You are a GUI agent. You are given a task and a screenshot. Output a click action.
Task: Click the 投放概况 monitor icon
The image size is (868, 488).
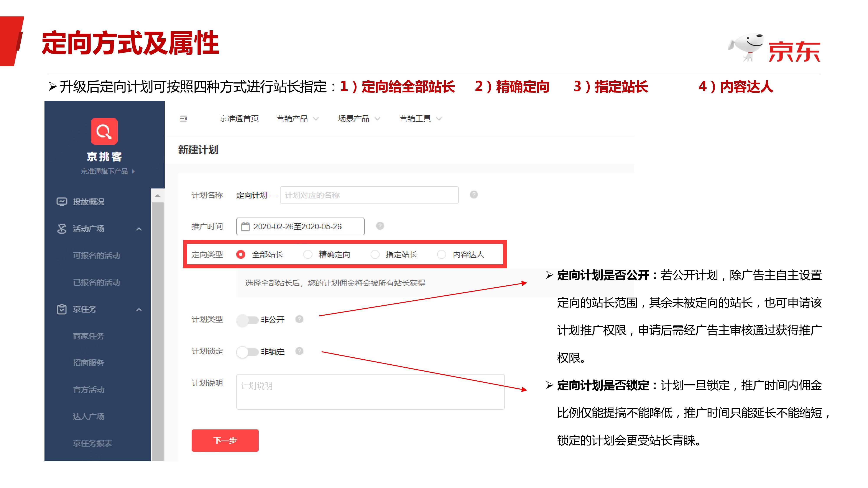[62, 202]
